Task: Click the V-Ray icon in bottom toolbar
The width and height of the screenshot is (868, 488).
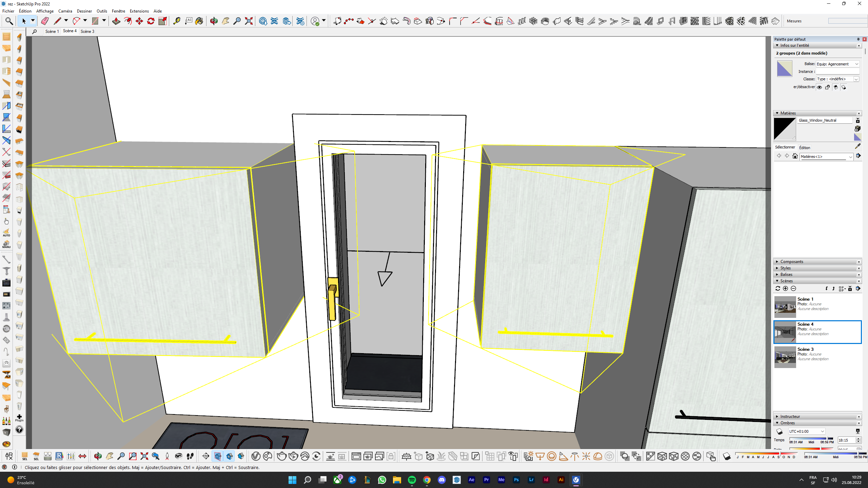Action: [x=256, y=456]
